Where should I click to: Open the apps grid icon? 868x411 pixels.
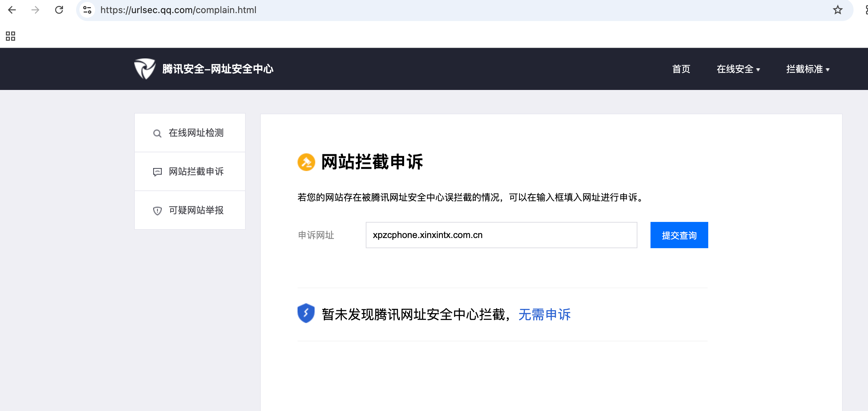tap(10, 36)
